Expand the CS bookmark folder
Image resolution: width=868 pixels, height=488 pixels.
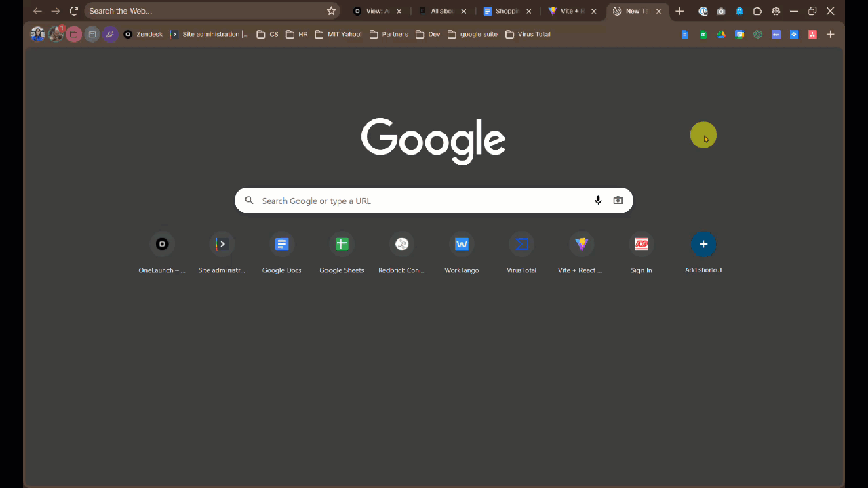[x=267, y=35]
